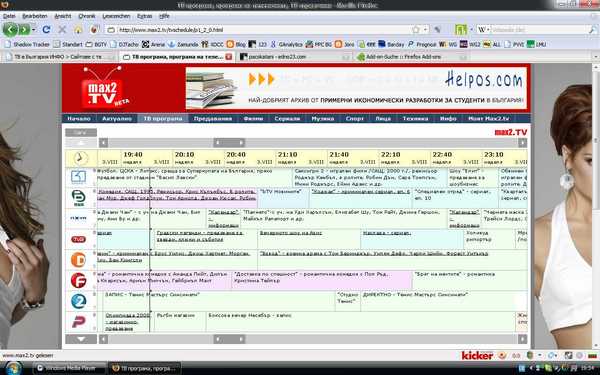This screenshot has height=375, width=600.
Task: Open the Zamunda bookmark
Action: pos(183,44)
